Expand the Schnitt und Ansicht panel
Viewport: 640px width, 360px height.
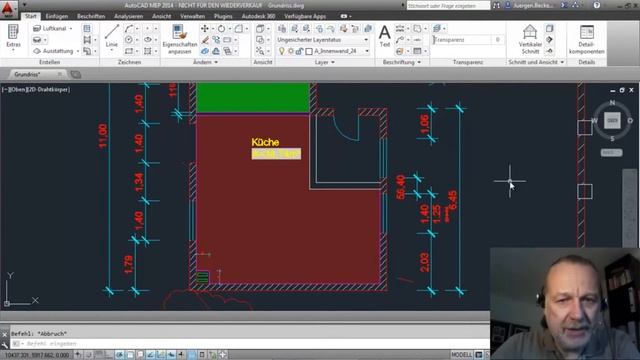click(536, 62)
